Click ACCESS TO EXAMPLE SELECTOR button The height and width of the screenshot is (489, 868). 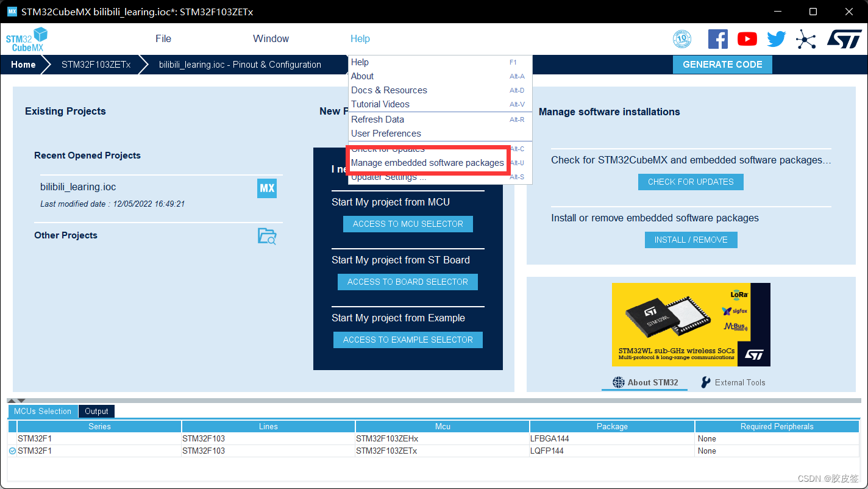pyautogui.click(x=408, y=340)
